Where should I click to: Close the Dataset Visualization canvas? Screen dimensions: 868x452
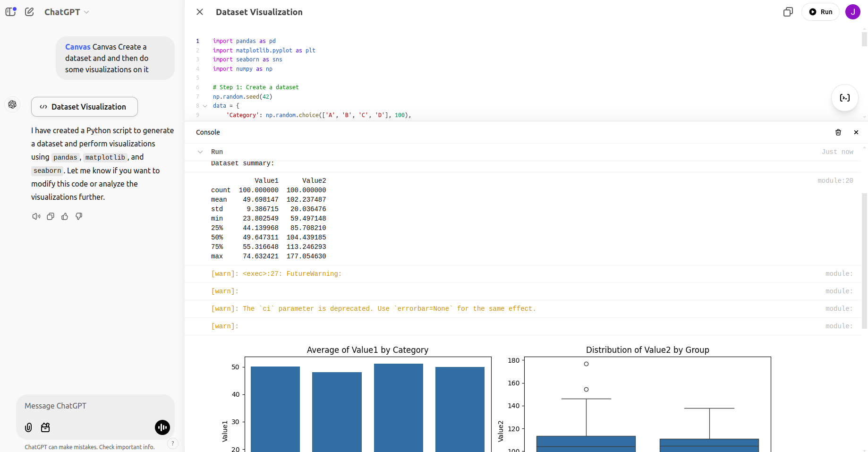tap(200, 12)
